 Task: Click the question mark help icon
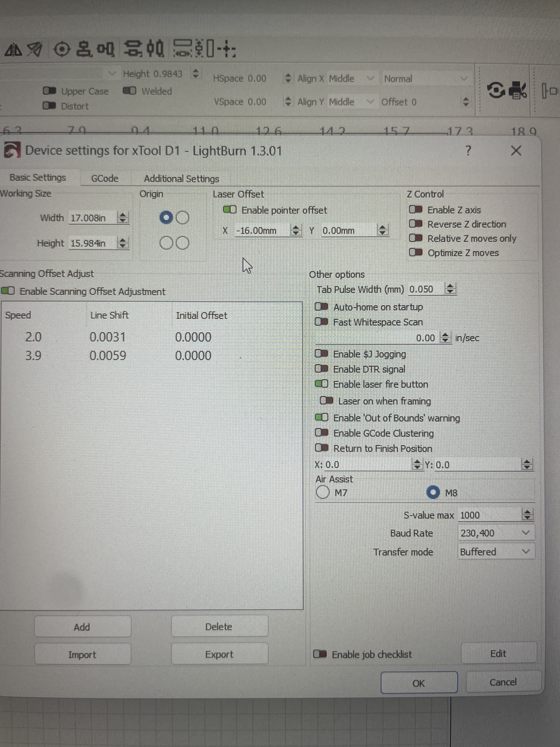pos(468,151)
